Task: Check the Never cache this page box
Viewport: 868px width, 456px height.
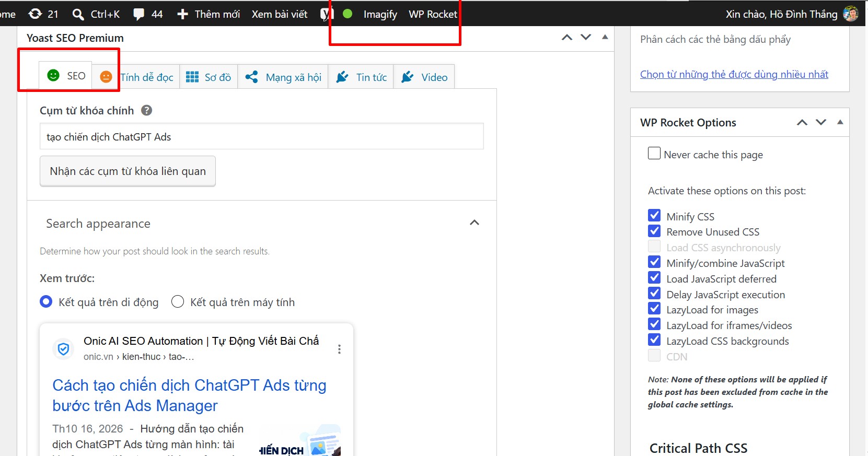Action: (654, 154)
